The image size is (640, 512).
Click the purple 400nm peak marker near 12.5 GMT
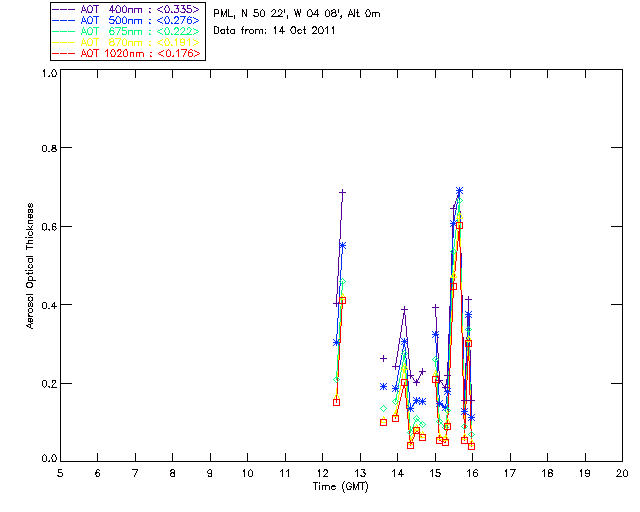(x=343, y=192)
